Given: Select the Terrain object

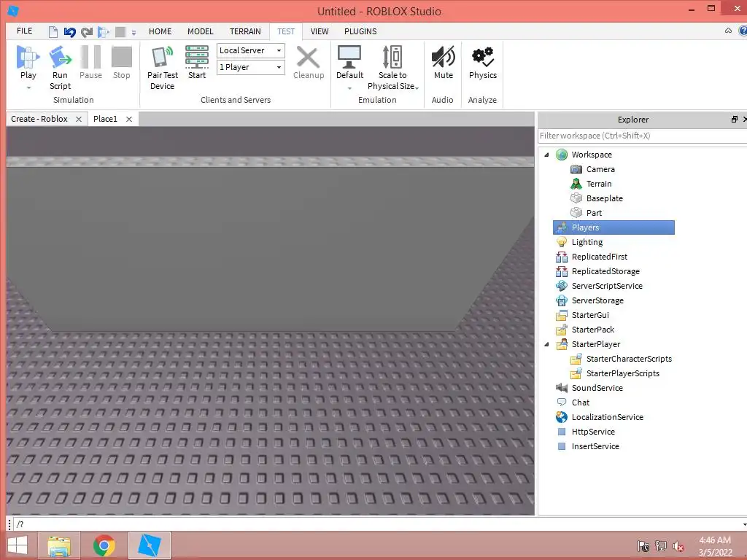Looking at the screenshot, I should pyautogui.click(x=599, y=184).
